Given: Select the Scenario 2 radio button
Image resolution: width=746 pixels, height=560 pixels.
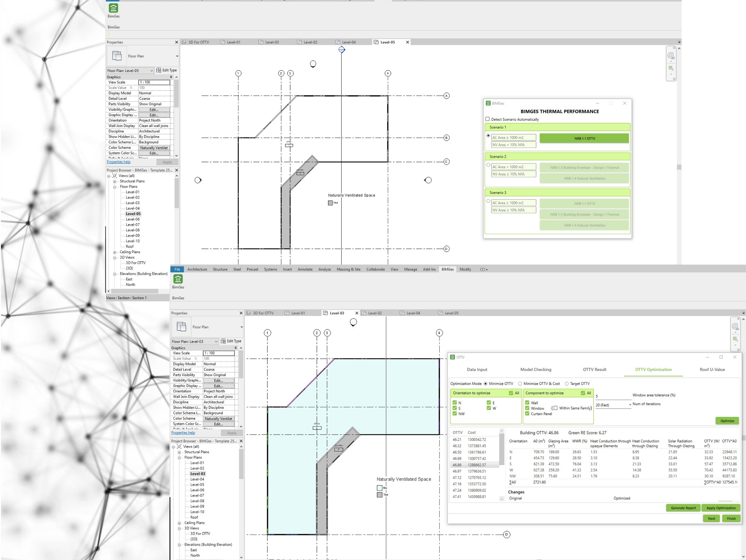Looking at the screenshot, I should point(488,165).
